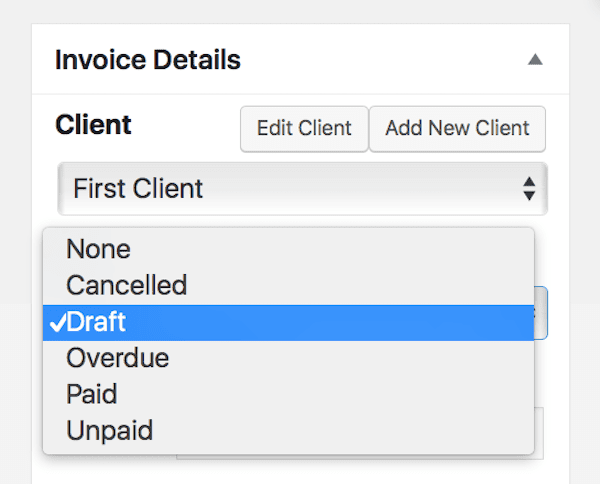
Task: Click the Edit Client button
Action: tap(304, 129)
